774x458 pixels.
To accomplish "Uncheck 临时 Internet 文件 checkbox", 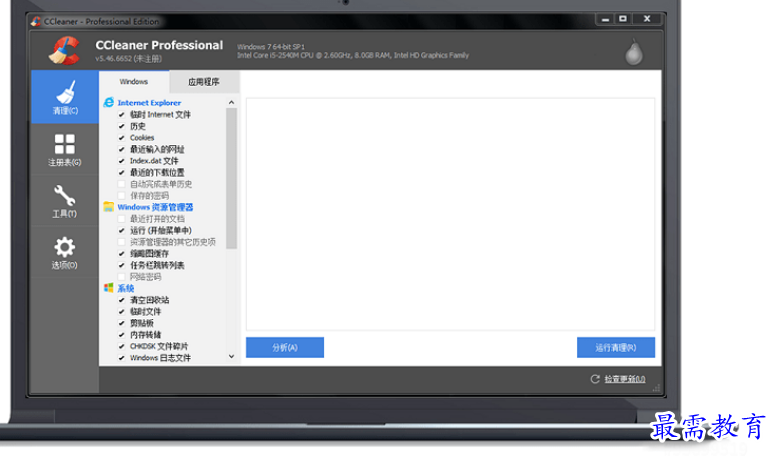I will point(121,114).
